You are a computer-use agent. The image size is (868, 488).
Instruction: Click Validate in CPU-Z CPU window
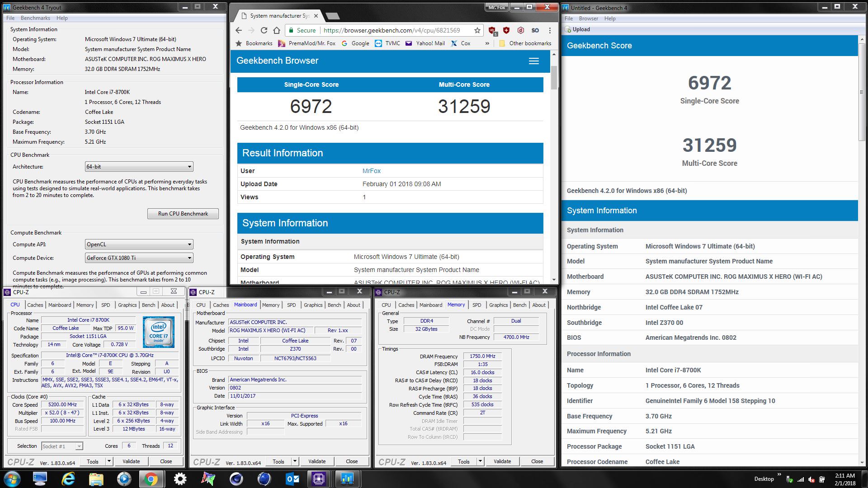click(x=131, y=461)
